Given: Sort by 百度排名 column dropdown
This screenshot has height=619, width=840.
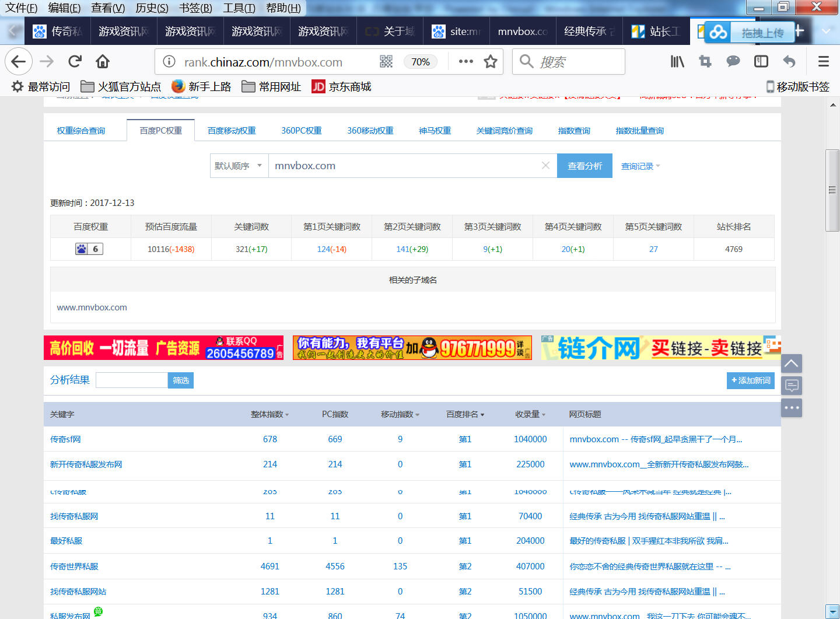Looking at the screenshot, I should pos(465,414).
